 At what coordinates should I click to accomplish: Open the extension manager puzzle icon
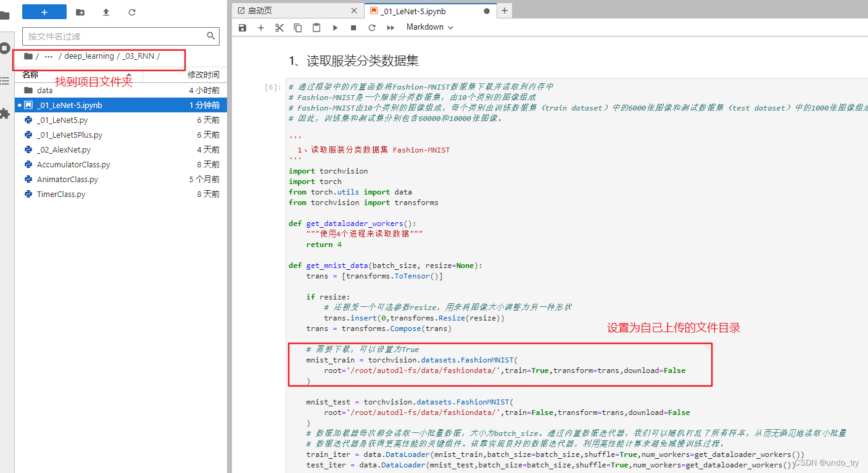(x=5, y=114)
